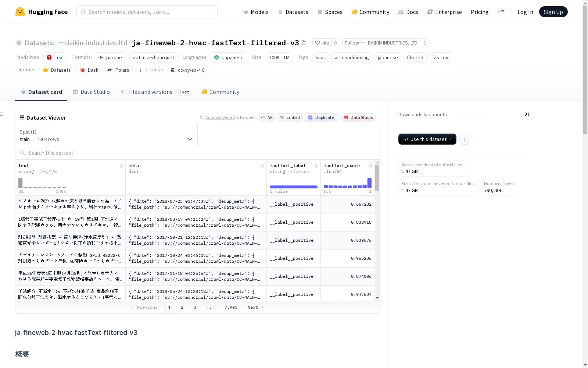Click the Dataset Viewer table icon

tap(22, 118)
